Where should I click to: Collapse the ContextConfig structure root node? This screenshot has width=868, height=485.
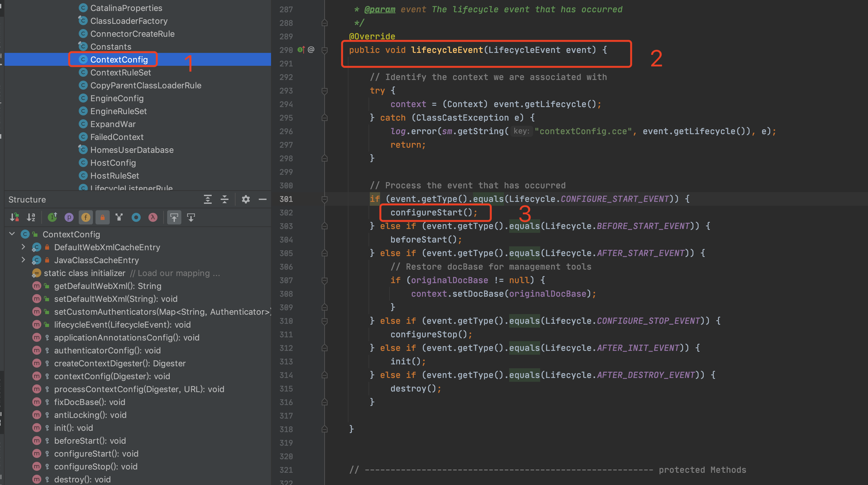pos(12,234)
